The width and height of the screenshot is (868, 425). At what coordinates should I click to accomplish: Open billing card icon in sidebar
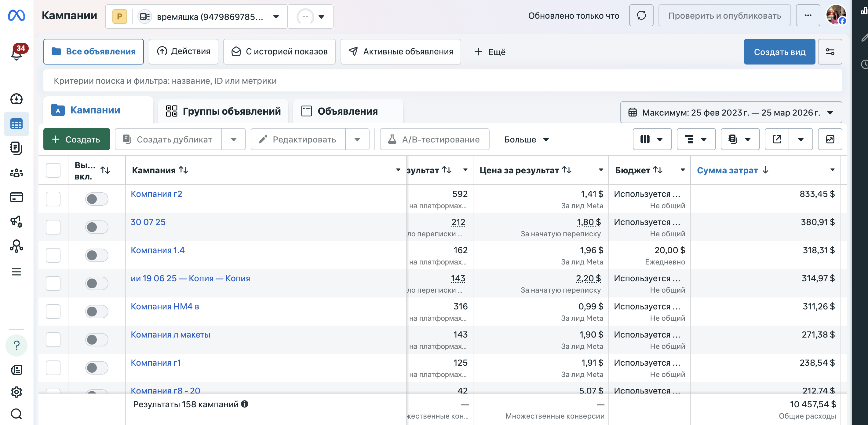coord(16,197)
